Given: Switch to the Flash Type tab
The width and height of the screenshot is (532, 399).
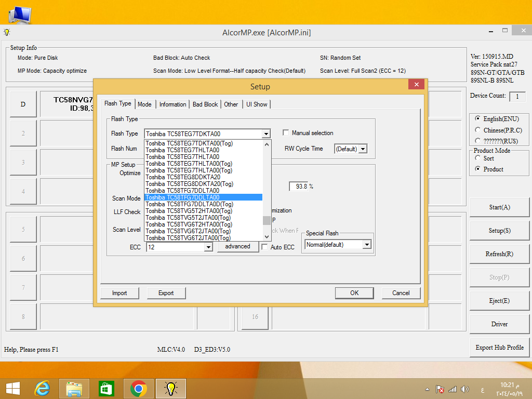Looking at the screenshot, I should click(118, 103).
